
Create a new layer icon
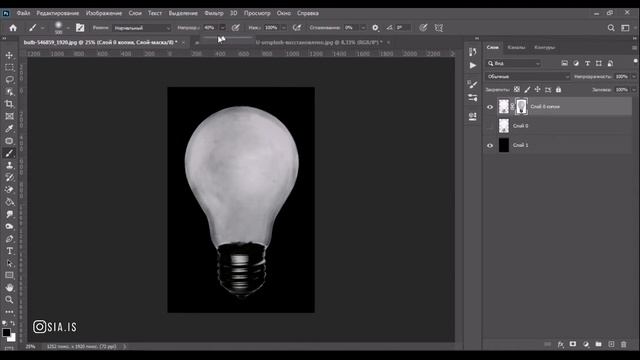coord(611,344)
